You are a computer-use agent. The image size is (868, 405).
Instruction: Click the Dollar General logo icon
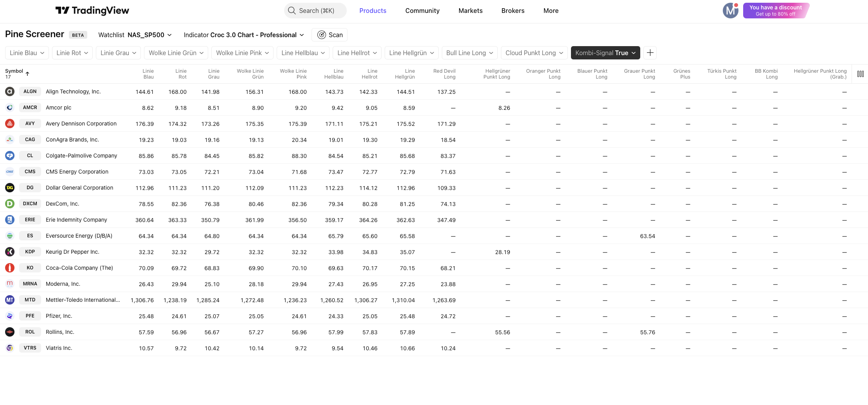10,188
